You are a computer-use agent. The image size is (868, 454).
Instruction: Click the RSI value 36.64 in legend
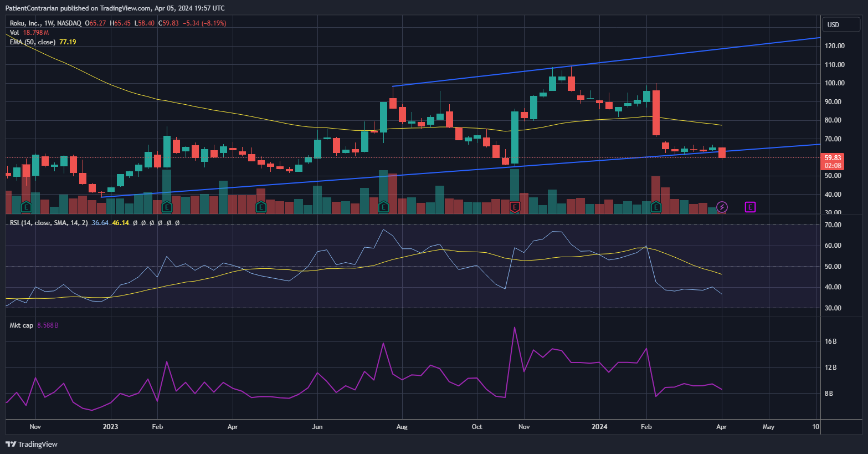(100, 223)
